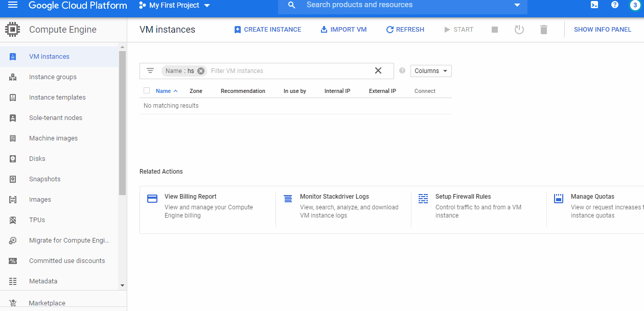This screenshot has height=311, width=644.
Task: Select Metadata in sidebar
Action: tap(43, 281)
